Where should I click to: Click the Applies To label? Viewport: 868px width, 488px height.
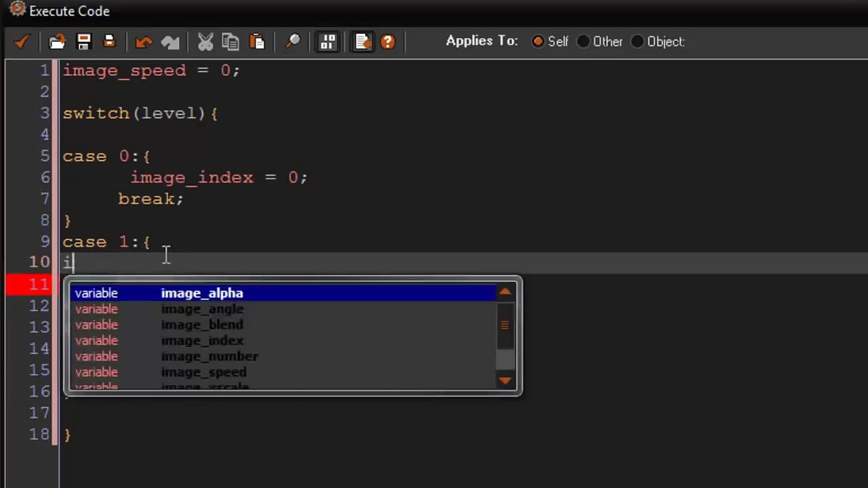point(482,41)
